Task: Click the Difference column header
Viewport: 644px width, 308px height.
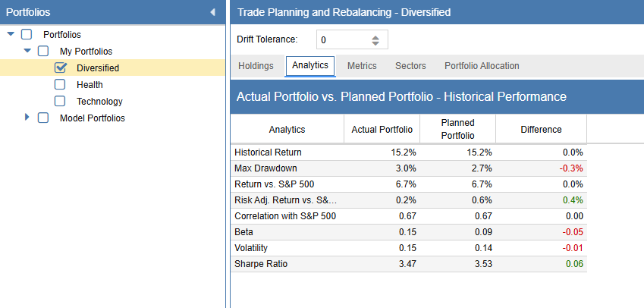Action: 541,129
